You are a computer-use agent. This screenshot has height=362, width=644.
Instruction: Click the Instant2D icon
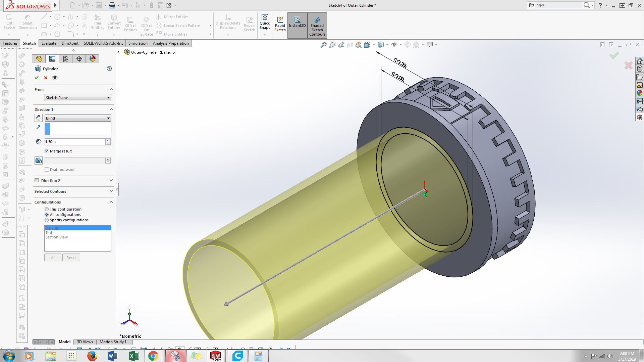coord(297,20)
